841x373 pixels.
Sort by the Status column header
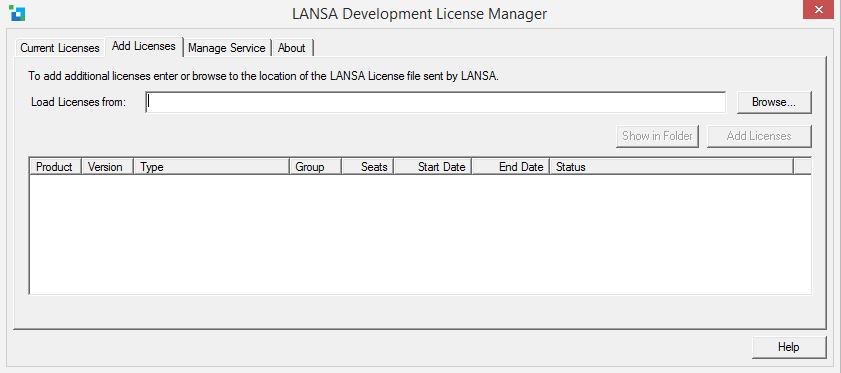tap(672, 167)
